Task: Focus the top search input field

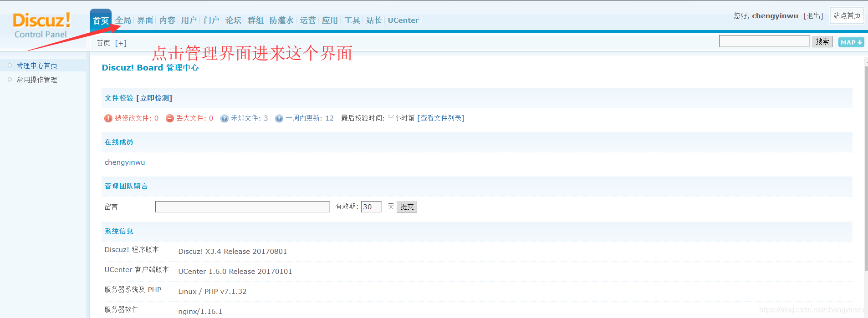Action: pyautogui.click(x=764, y=41)
